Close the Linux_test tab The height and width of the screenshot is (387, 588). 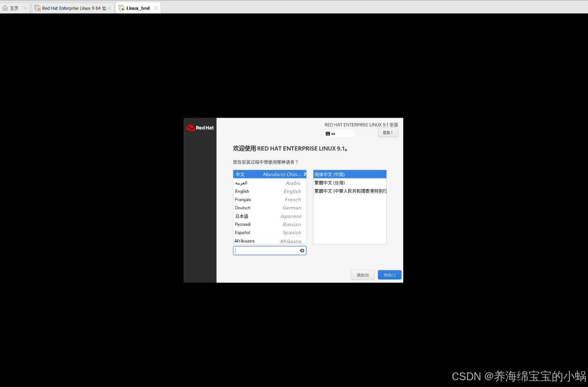156,8
